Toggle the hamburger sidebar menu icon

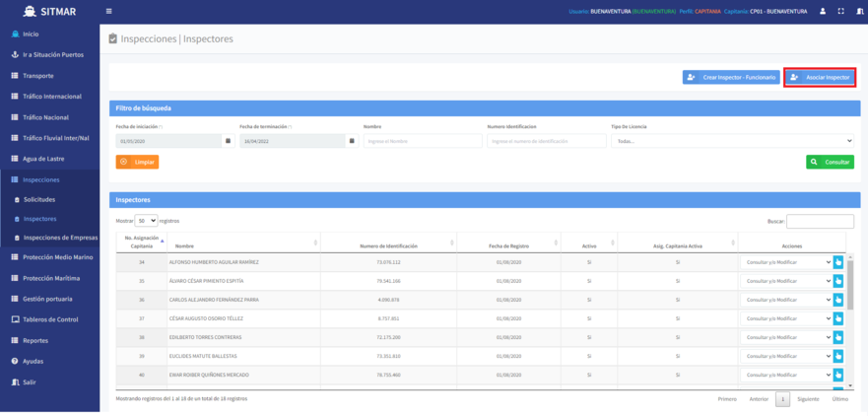coord(109,11)
